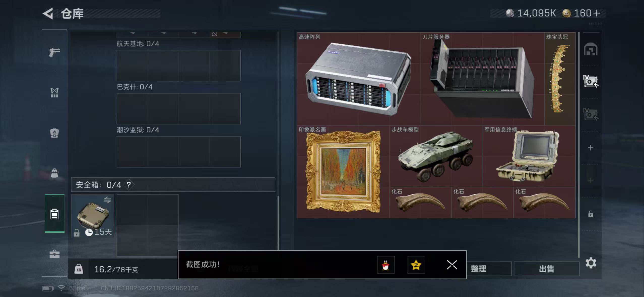
Task: Toggle the safe box swap arrows
Action: [x=107, y=200]
